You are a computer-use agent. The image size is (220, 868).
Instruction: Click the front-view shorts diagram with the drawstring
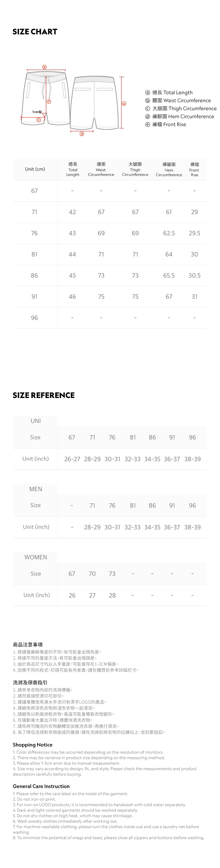point(45,98)
